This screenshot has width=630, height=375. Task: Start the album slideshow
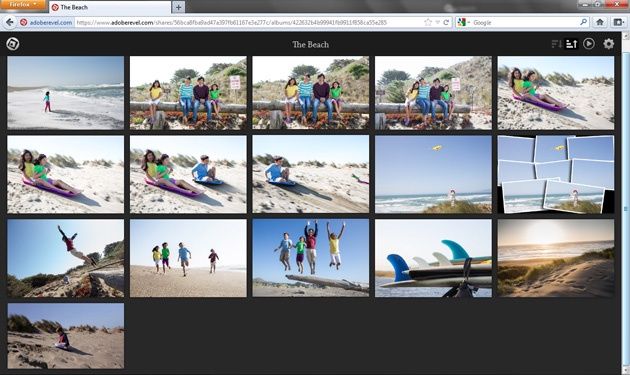click(x=589, y=43)
